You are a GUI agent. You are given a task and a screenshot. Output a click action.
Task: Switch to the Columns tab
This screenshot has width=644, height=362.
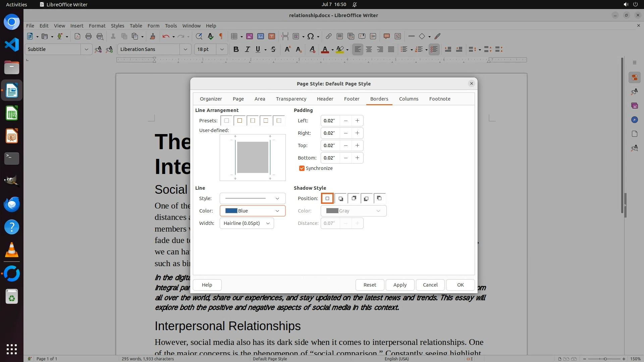(x=409, y=99)
